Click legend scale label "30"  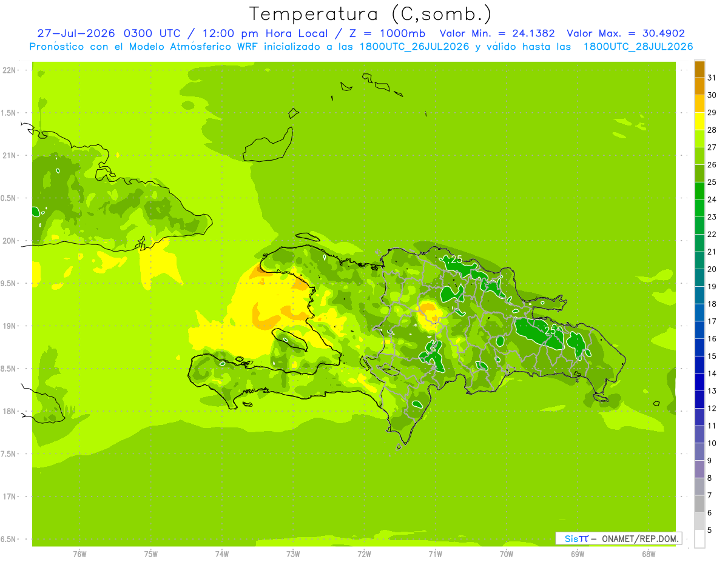[712, 95]
